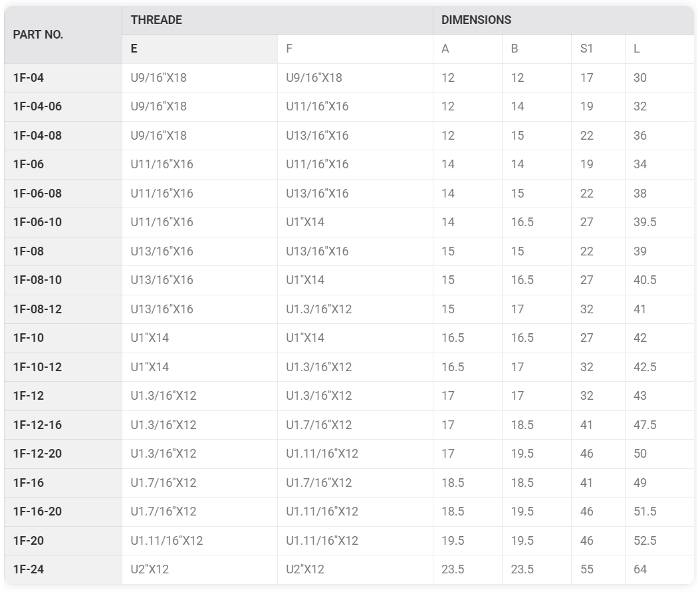Screen dimensions: 700x594
Task: Select the THREADE header cell
Action: 277,20
